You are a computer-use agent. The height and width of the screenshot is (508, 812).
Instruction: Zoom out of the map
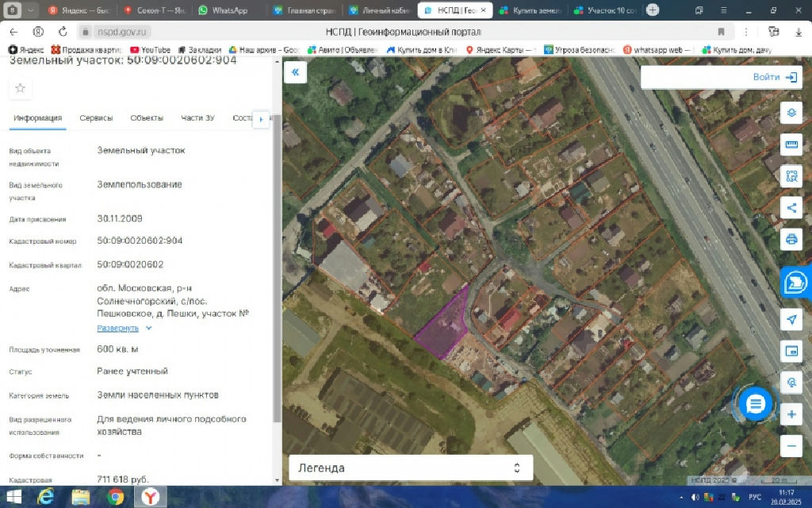tap(791, 446)
